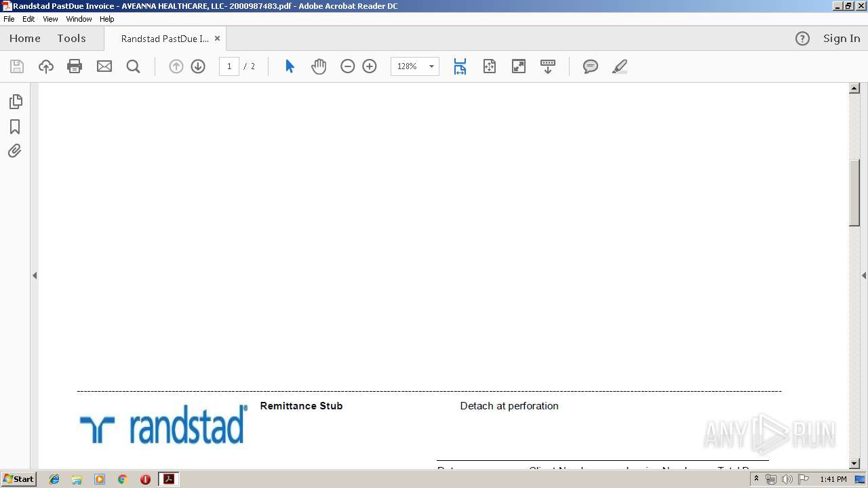This screenshot has height=488, width=868.
Task: Upload the file to cloud
Action: (x=46, y=66)
